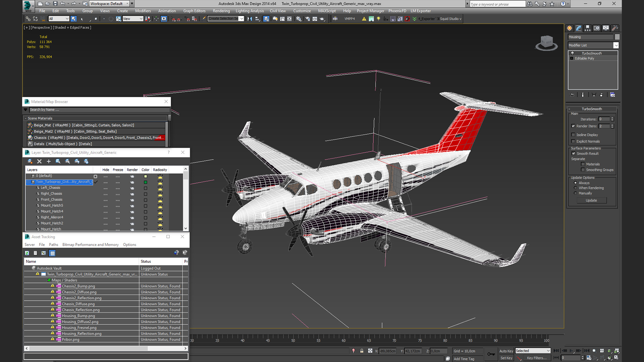Open the Modifiers menu
644x362 pixels.
tap(143, 11)
